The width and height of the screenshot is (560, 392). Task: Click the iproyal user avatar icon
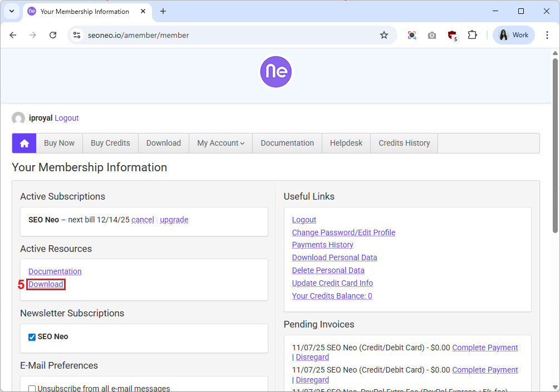[x=18, y=118]
